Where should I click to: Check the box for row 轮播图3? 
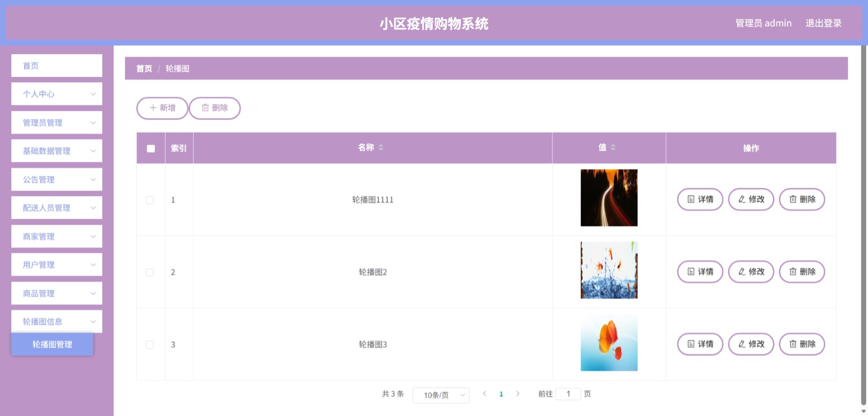tap(150, 345)
